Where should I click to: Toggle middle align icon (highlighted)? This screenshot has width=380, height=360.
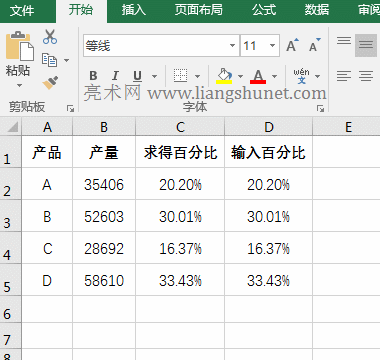click(x=366, y=45)
